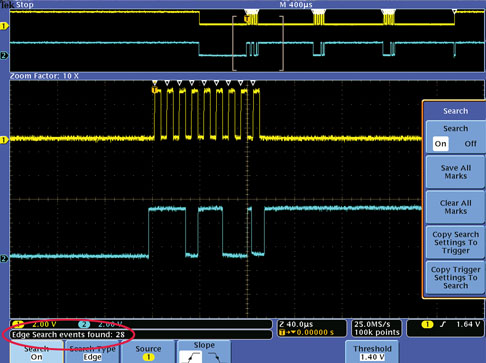
Task: Select the rising edge slope icon
Action: (x=191, y=357)
